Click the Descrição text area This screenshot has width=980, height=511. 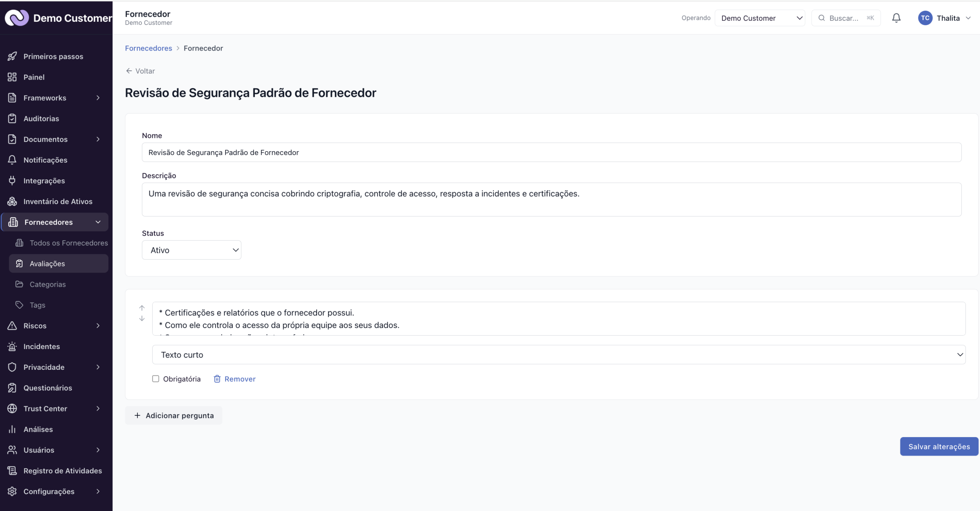click(x=551, y=199)
